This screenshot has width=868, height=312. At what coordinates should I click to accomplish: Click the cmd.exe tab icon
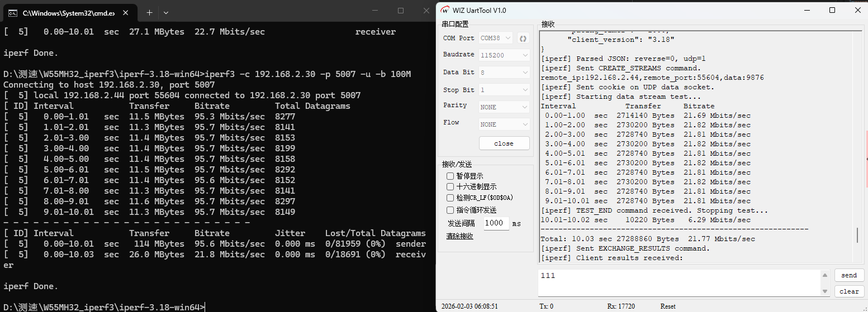click(12, 12)
